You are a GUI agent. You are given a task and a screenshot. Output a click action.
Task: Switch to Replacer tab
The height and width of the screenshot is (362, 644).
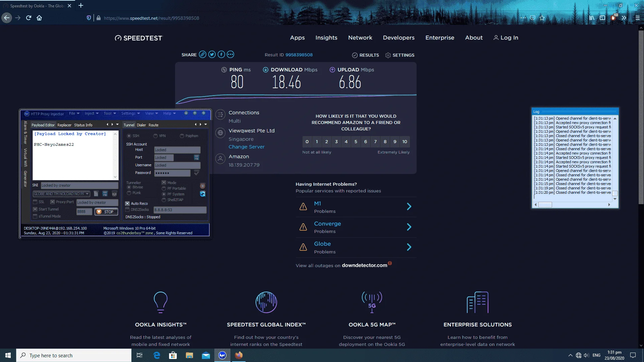point(64,125)
